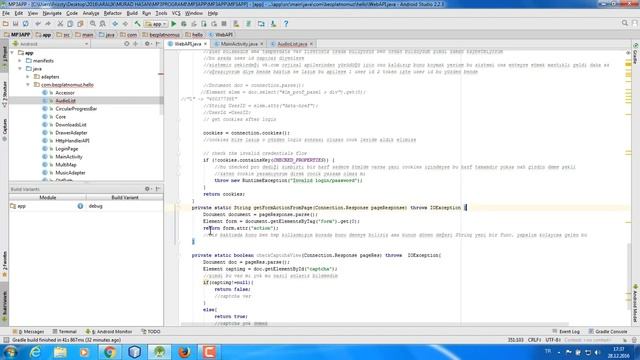Viewport: 640px width, 360px height.
Task: Open Google Chrome from the taskbar
Action: coord(109,352)
